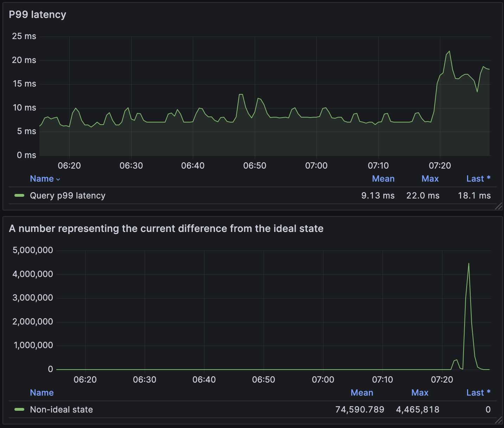This screenshot has width=504, height=428.
Task: Toggle visibility of the Non-ideal state series
Action: pos(61,410)
